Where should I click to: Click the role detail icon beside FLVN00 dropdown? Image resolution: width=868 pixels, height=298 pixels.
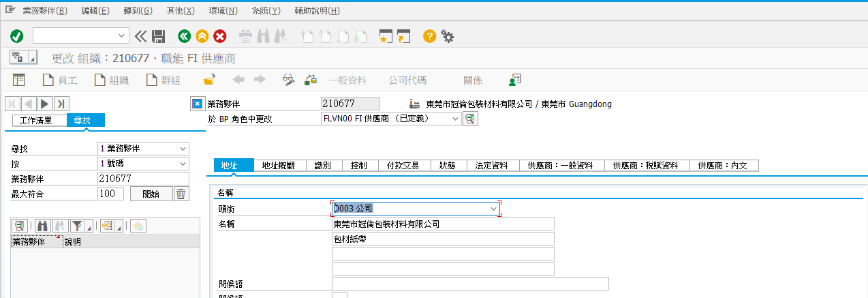[470, 119]
